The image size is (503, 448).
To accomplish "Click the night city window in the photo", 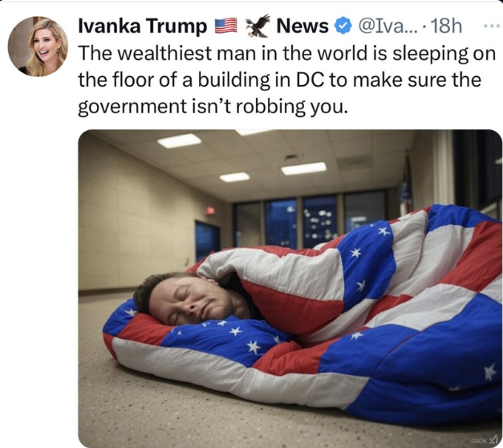I will pyautogui.click(x=318, y=221).
